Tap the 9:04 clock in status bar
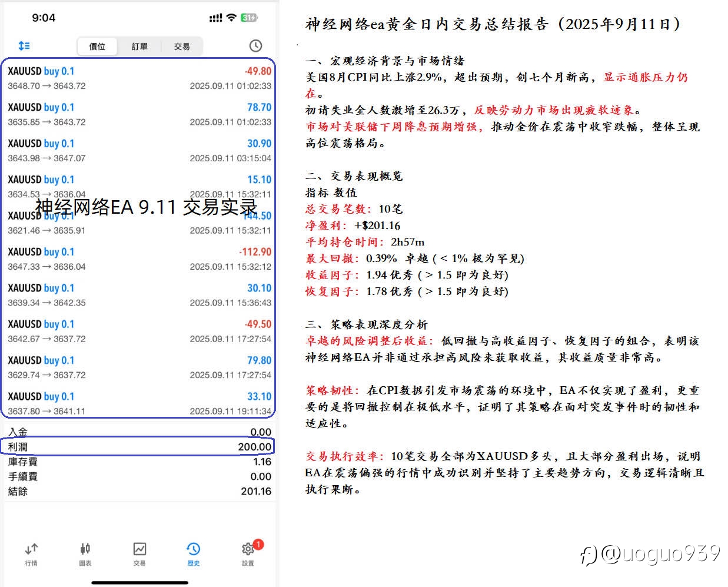The image size is (728, 587). pyautogui.click(x=44, y=18)
